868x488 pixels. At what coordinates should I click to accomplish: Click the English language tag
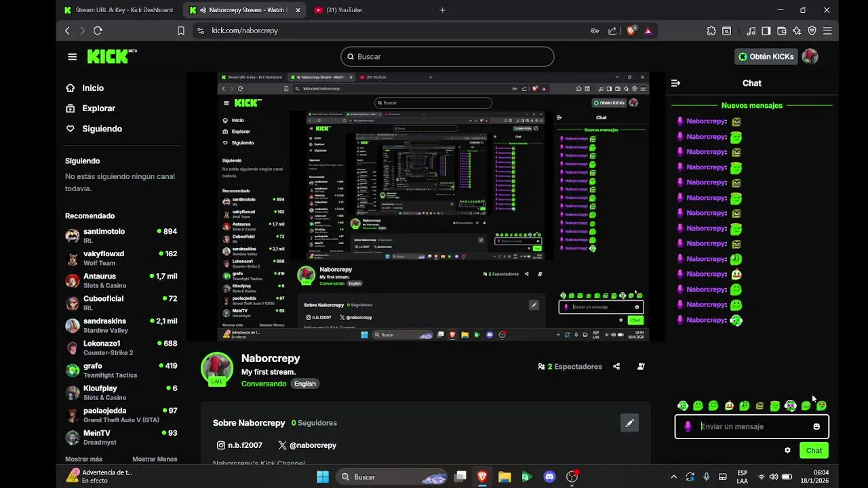(x=305, y=384)
